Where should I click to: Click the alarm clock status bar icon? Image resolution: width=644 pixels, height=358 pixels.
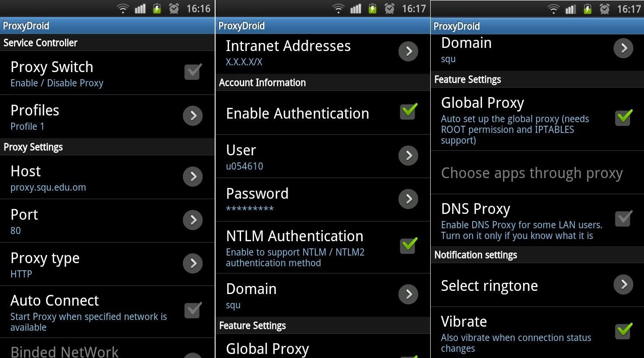[x=174, y=8]
